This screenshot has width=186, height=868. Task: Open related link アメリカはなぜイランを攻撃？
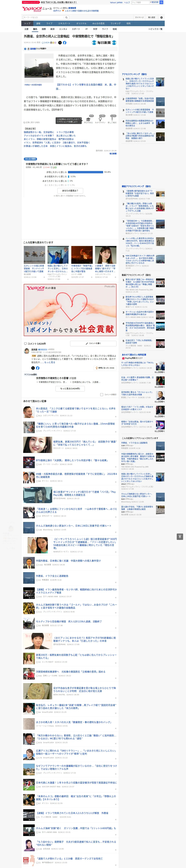tap(50, 136)
